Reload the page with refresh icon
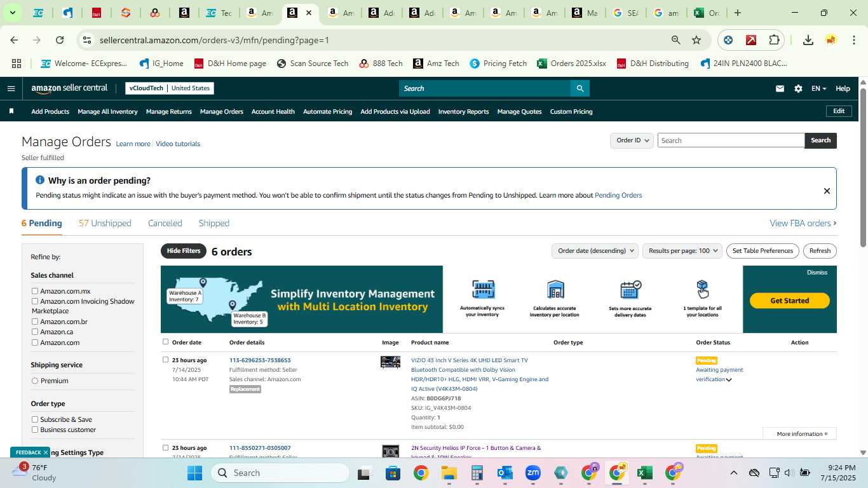 tap(60, 40)
